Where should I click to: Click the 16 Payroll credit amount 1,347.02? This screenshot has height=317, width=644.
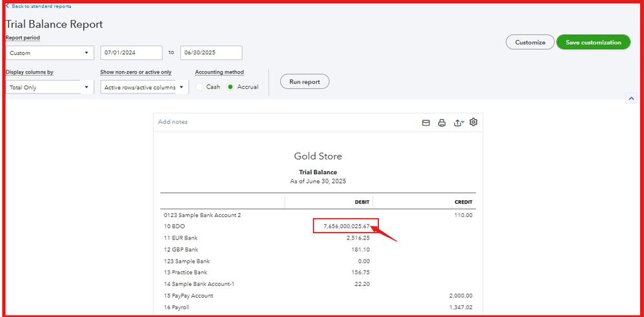click(459, 308)
